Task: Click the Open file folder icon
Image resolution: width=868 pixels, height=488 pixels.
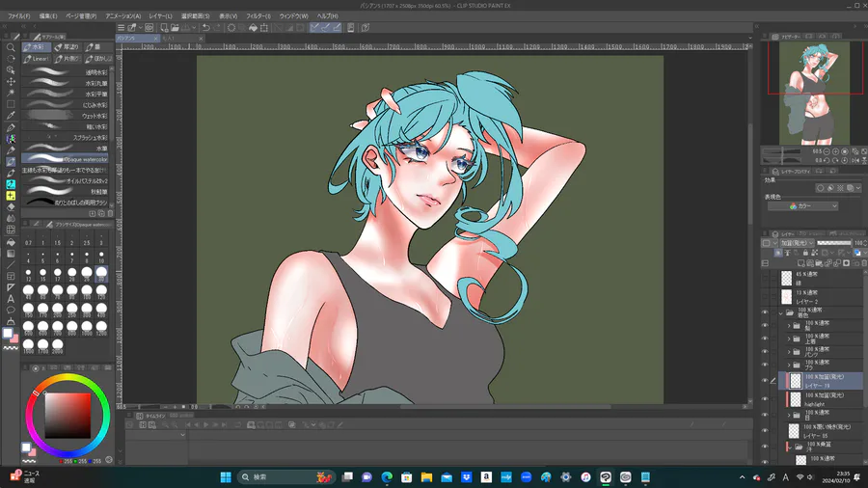Action: click(175, 28)
